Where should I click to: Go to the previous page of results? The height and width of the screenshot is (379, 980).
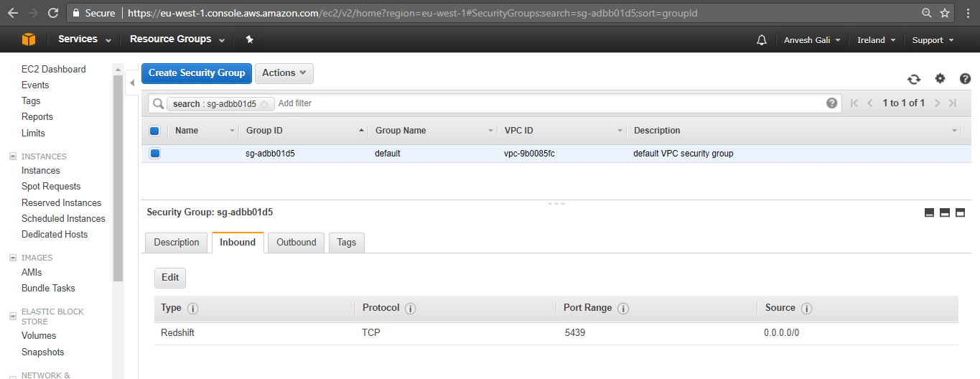click(x=870, y=103)
